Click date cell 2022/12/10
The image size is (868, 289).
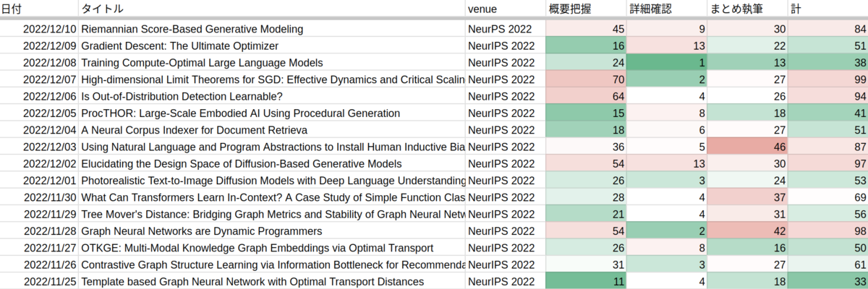tap(39, 30)
